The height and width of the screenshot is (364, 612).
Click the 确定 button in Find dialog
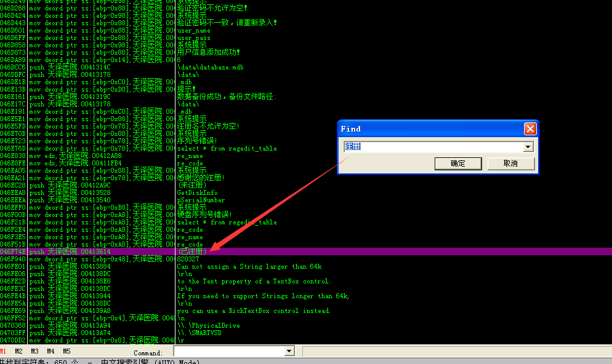pos(457,164)
